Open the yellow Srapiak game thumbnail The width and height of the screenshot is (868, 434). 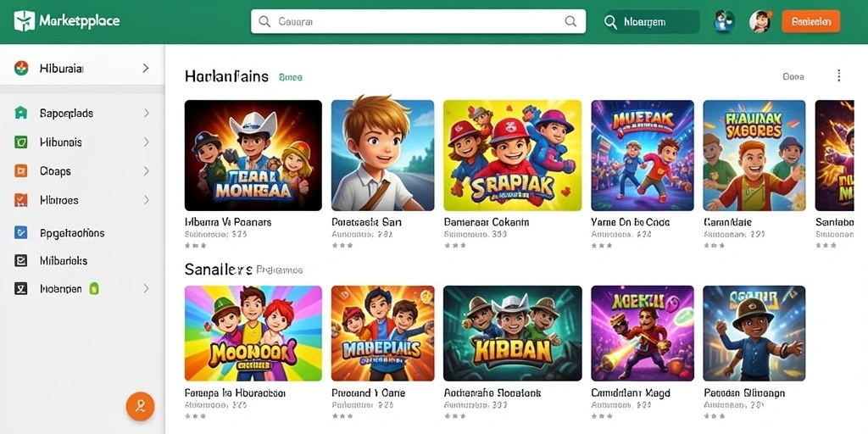click(513, 156)
